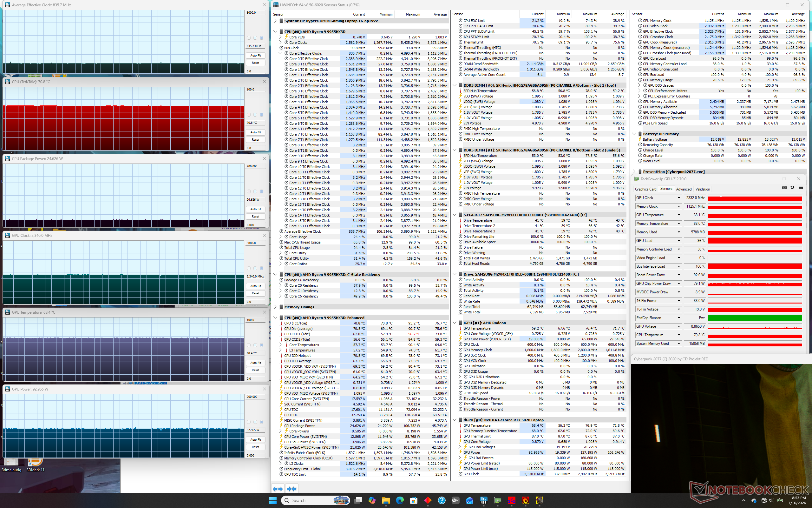Open the Validation tab in GPU-Z

[703, 189]
